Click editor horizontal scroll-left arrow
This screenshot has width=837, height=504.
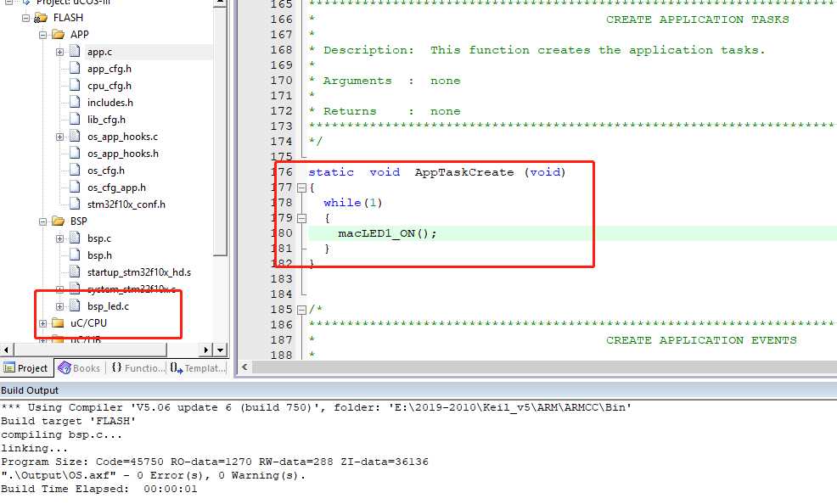[x=244, y=367]
